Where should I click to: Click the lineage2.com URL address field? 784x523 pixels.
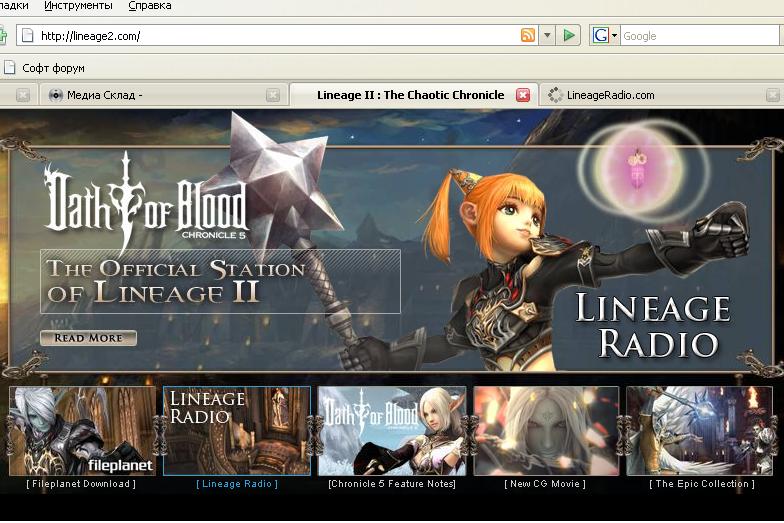pyautogui.click(x=278, y=36)
